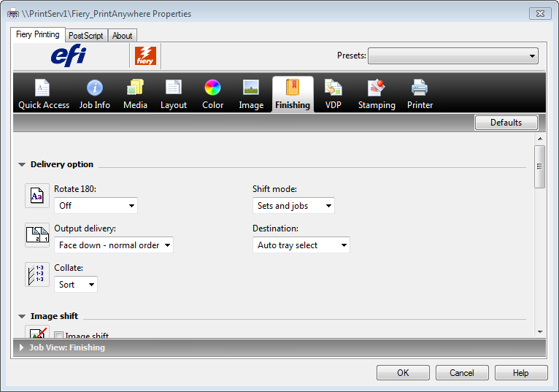Expand the Job View: Finishing panel
The width and height of the screenshot is (559, 392).
tap(22, 348)
